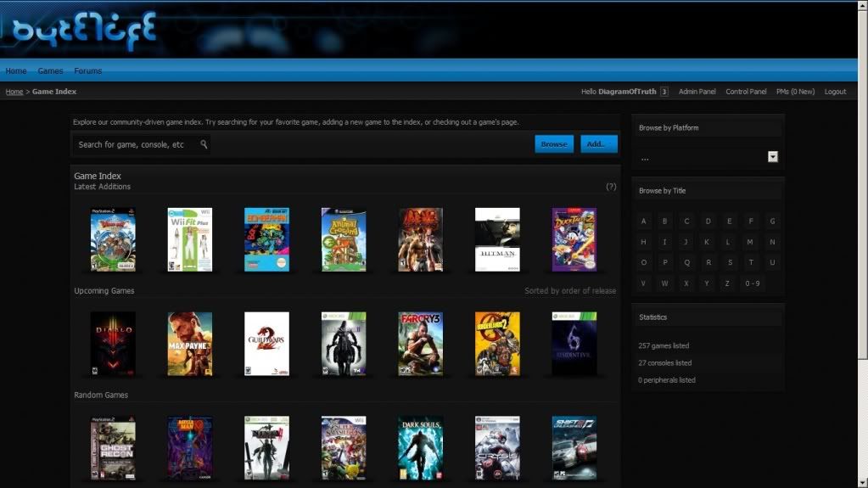868x488 pixels.
Task: Open the Mega Man game cover
Action: click(190, 448)
